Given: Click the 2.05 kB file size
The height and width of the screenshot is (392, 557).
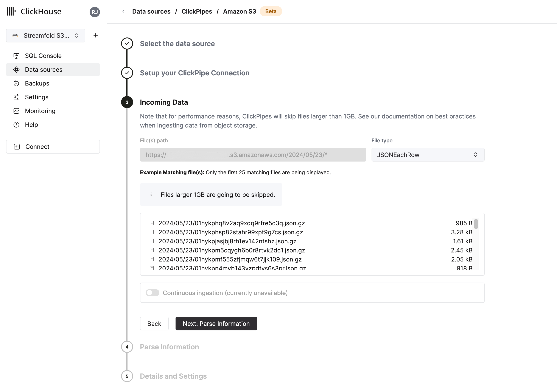Looking at the screenshot, I should (462, 259).
